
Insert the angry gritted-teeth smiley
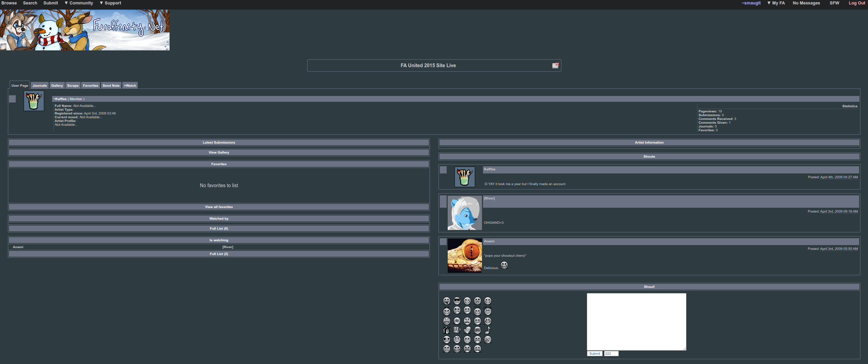tap(447, 349)
